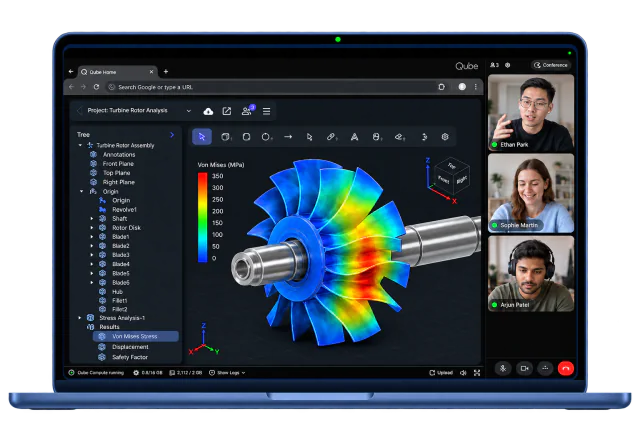This screenshot has width=640, height=427.
Task: Click the Conference button
Action: [551, 65]
